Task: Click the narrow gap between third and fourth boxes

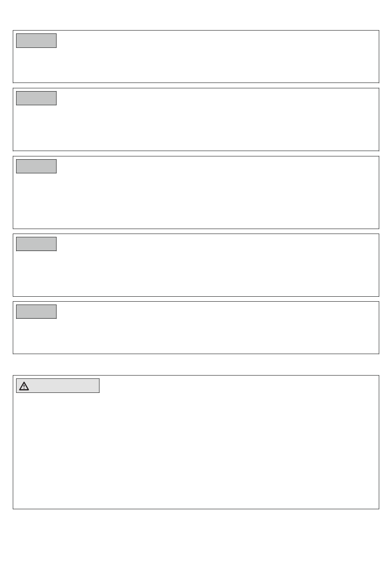Action: coord(196,231)
